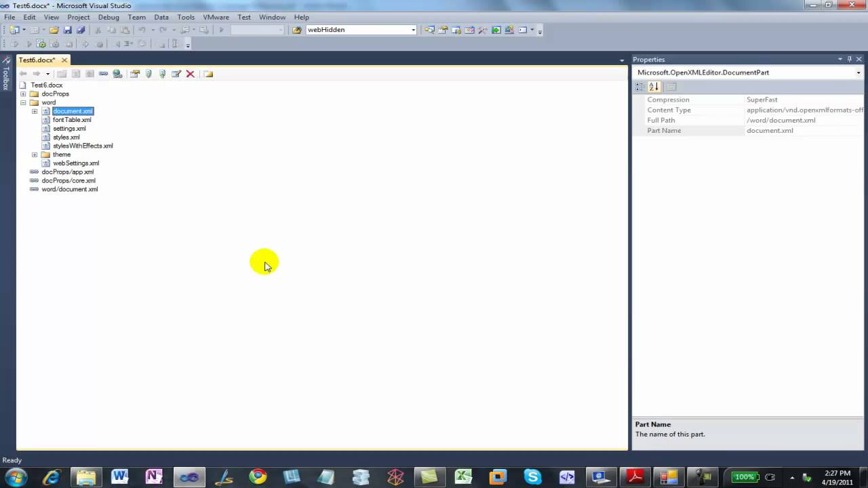Expand the docProps folder node

[23, 94]
